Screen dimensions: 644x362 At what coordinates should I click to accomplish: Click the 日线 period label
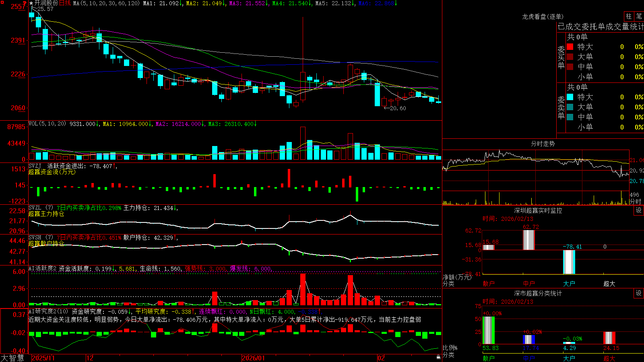click(x=65, y=3)
